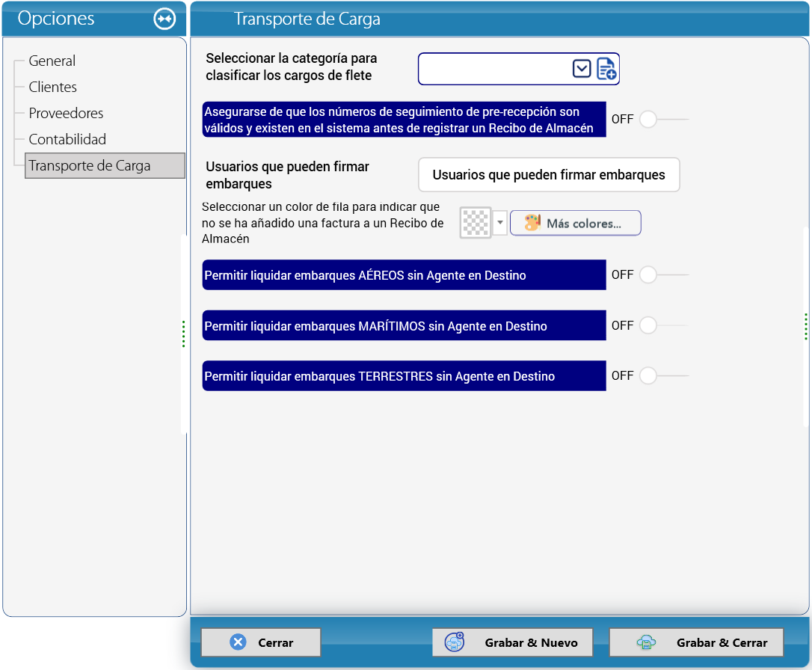Click the paint palette icon in Más colores
Screen dimensions: 812x670
pyautogui.click(x=532, y=223)
